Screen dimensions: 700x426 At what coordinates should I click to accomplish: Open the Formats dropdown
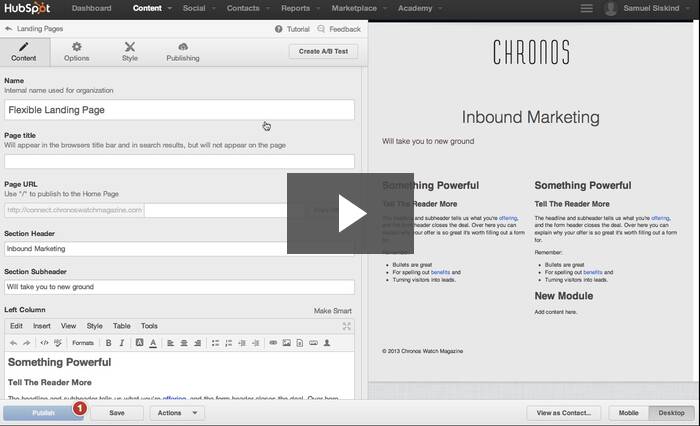(x=83, y=343)
